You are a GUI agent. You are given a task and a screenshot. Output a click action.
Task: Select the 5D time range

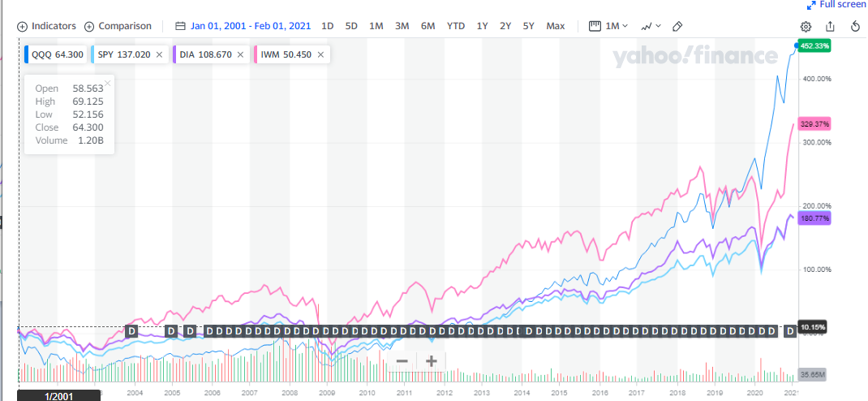point(351,26)
